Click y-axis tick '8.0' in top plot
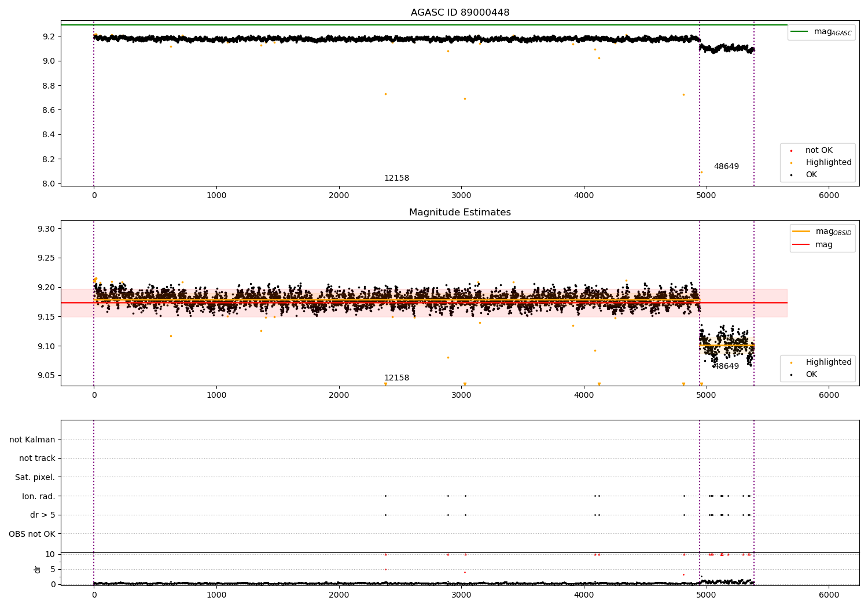Viewport: 868px width, 608px height. pos(49,184)
